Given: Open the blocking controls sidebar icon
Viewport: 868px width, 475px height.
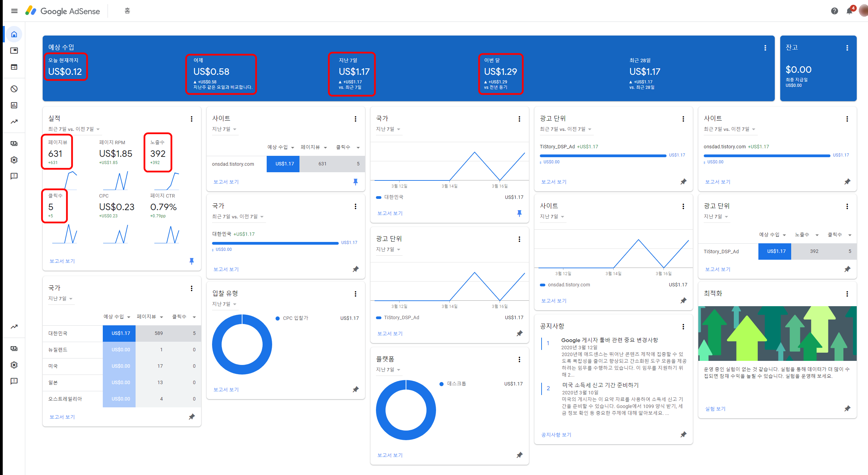Looking at the screenshot, I should pyautogui.click(x=14, y=89).
